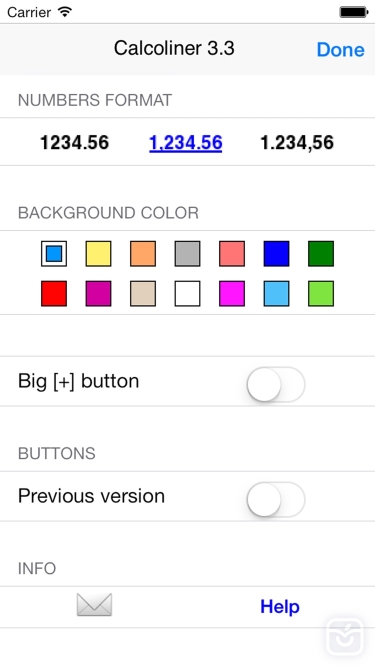This screenshot has height=667, width=375.
Task: Tap the envelope mail icon
Action: pyautogui.click(x=94, y=604)
